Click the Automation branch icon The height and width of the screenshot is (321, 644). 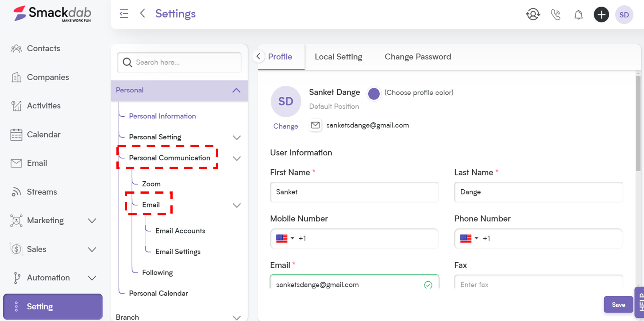click(x=16, y=278)
